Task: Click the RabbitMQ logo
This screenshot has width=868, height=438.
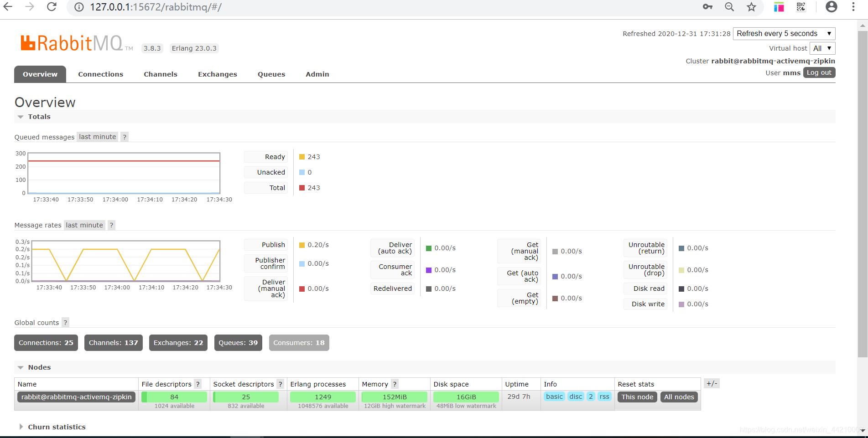Action: 77,43
